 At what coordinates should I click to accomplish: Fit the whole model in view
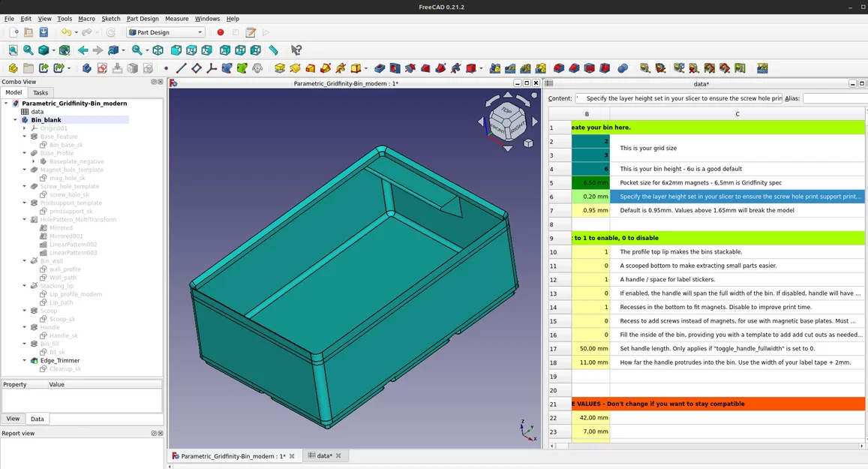(x=14, y=50)
